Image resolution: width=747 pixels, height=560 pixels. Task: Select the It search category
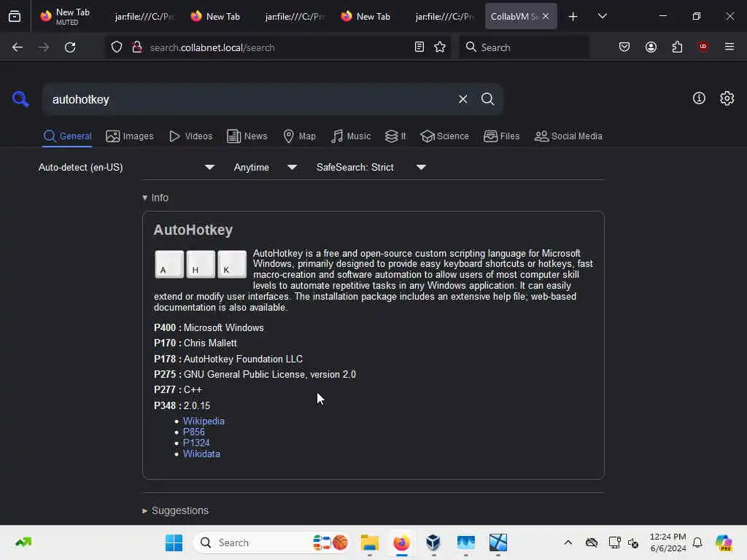pyautogui.click(x=395, y=136)
